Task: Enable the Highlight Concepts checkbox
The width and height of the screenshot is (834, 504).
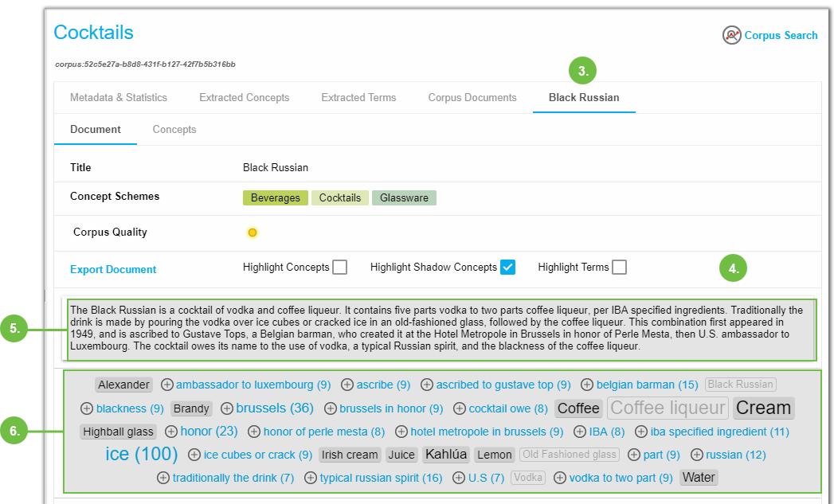Action: [340, 268]
